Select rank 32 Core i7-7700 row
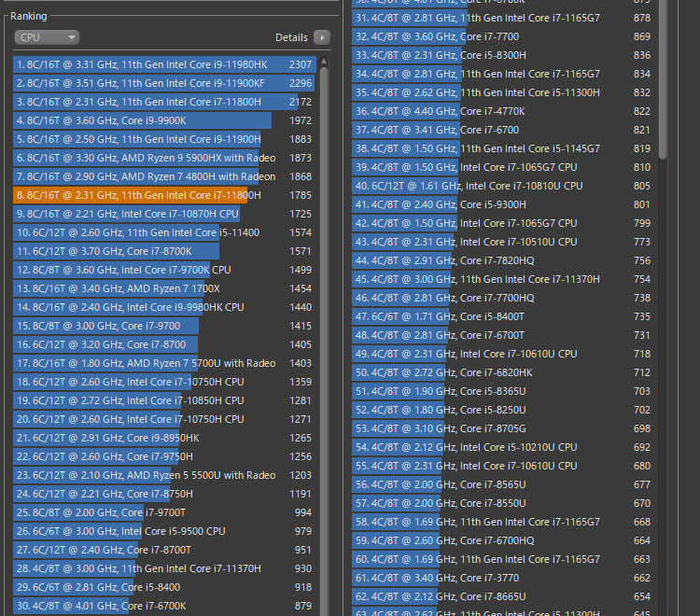This screenshot has width=700, height=616. pyautogui.click(x=504, y=37)
